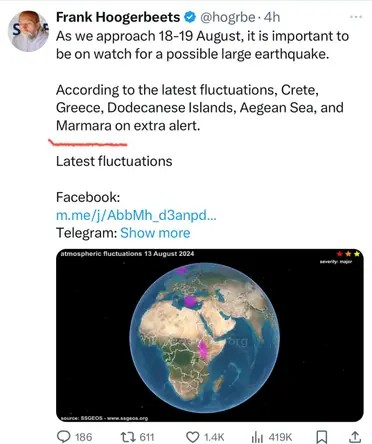Click the blue verified badge icon
Screen dimensions: 372x444
[190, 17]
